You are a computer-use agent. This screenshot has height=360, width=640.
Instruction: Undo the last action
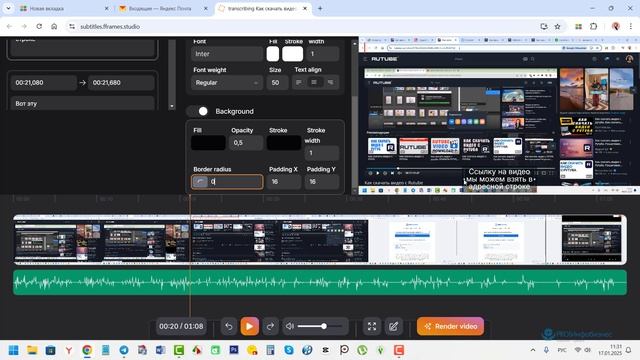(x=229, y=326)
